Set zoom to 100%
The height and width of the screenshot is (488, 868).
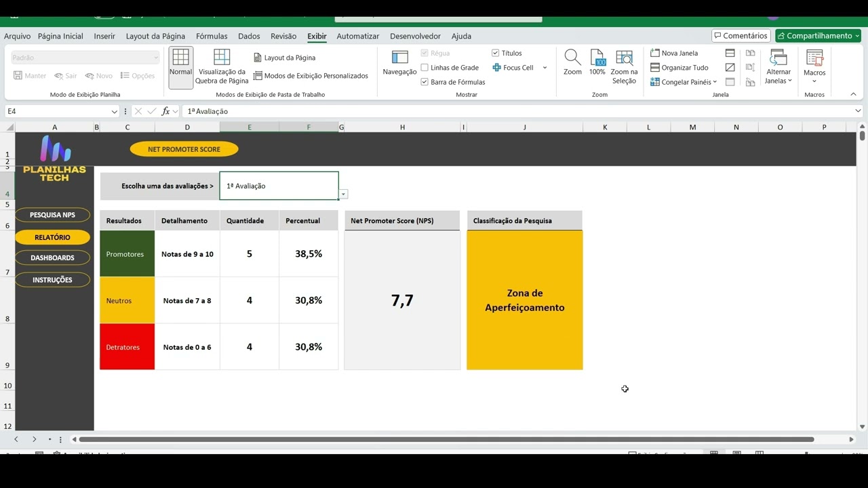click(x=597, y=62)
